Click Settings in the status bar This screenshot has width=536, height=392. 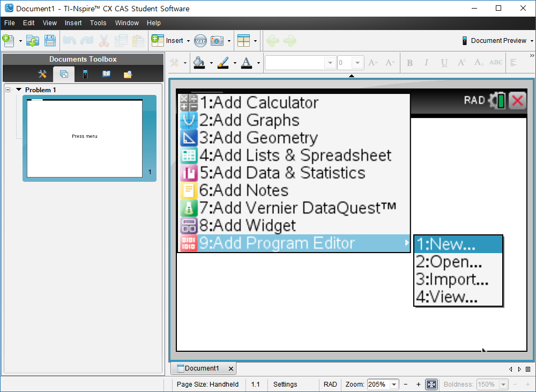285,384
